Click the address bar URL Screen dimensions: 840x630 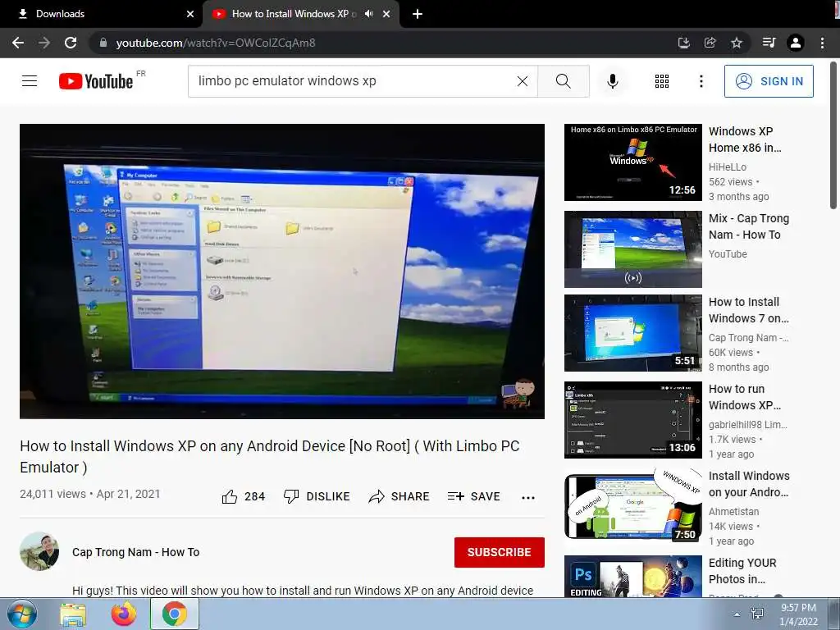coord(216,43)
